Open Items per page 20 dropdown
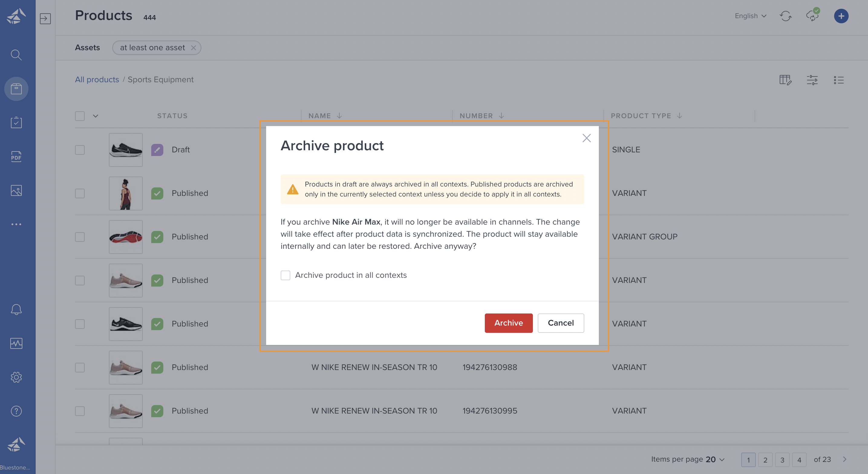 coord(715,459)
